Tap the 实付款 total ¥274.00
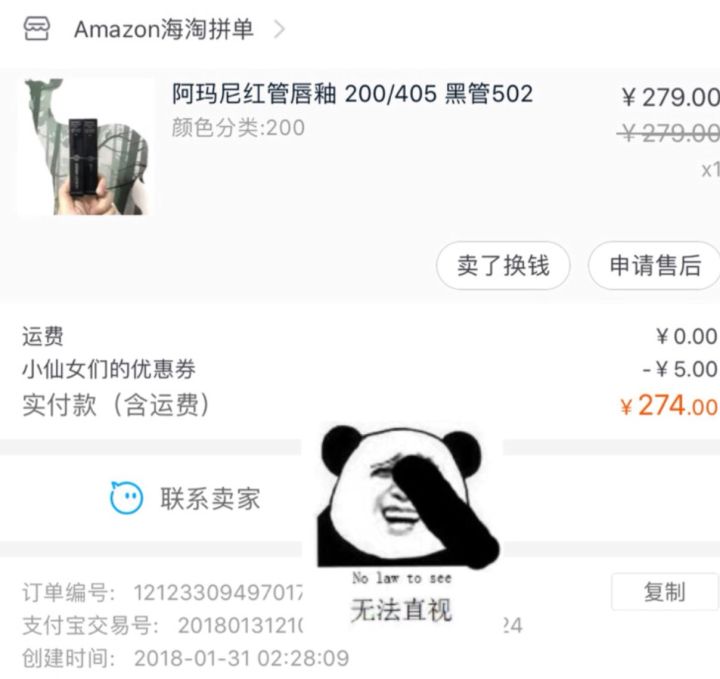The height and width of the screenshot is (679, 720). click(x=669, y=405)
